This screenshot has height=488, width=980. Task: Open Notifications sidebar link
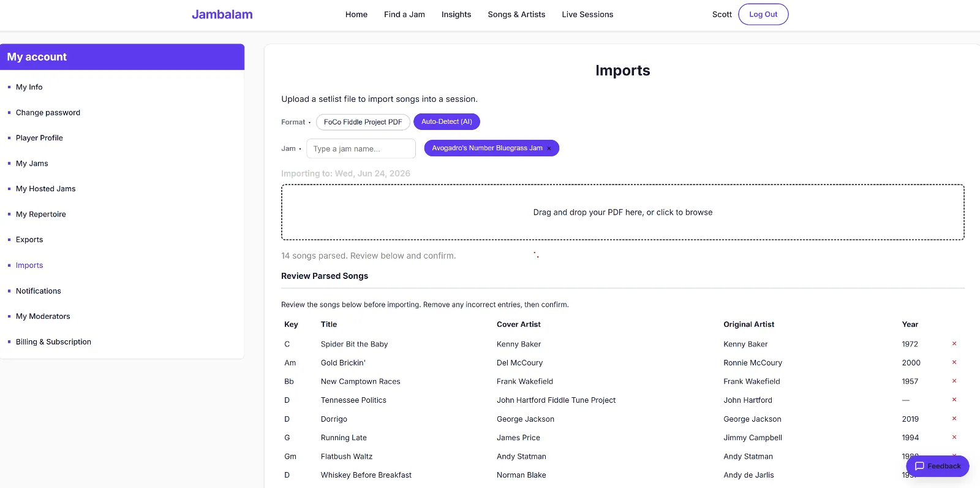(39, 291)
